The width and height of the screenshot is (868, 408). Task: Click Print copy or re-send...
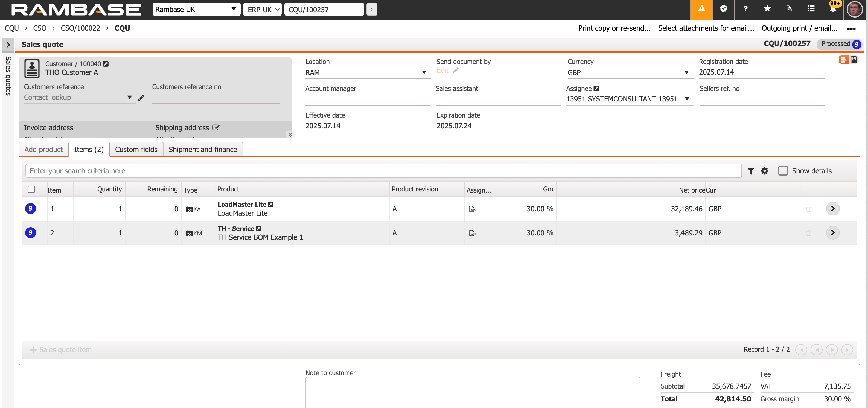[x=614, y=28]
